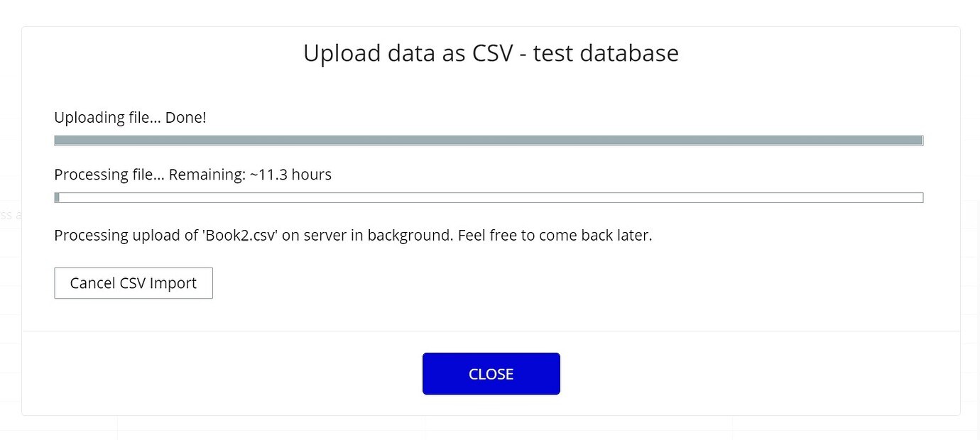Image resolution: width=980 pixels, height=440 pixels.
Task: Click the Cancel CSV Import button
Action: pos(134,282)
